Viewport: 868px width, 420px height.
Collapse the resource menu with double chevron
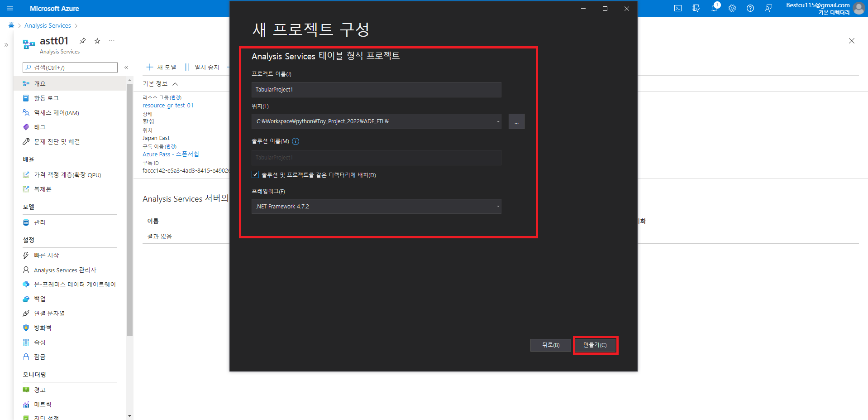pos(126,68)
